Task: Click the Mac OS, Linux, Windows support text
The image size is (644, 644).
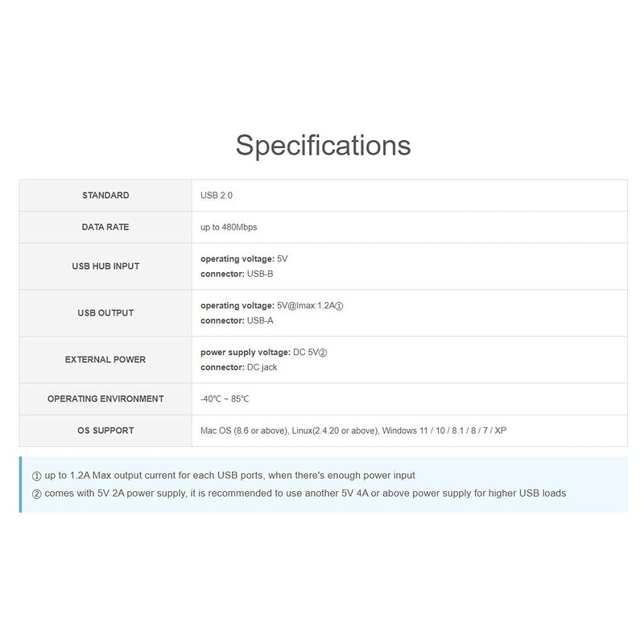Action: tap(353, 431)
